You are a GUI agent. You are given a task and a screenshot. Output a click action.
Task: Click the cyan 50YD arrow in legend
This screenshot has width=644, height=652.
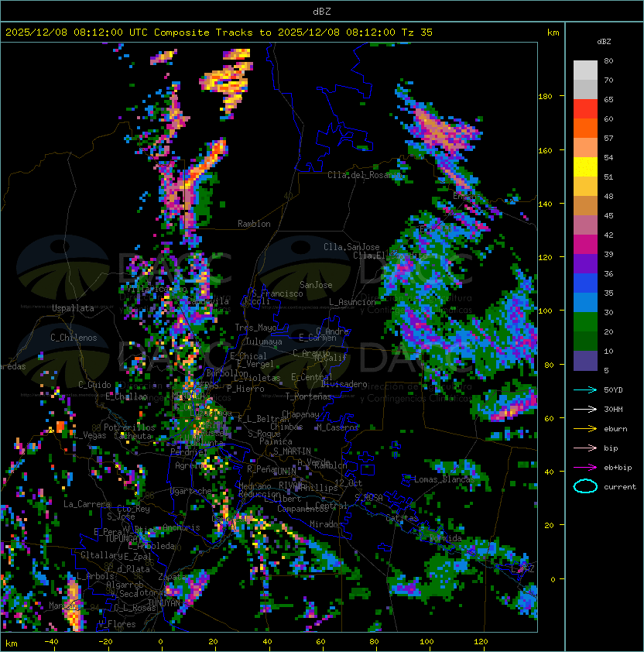(x=585, y=390)
